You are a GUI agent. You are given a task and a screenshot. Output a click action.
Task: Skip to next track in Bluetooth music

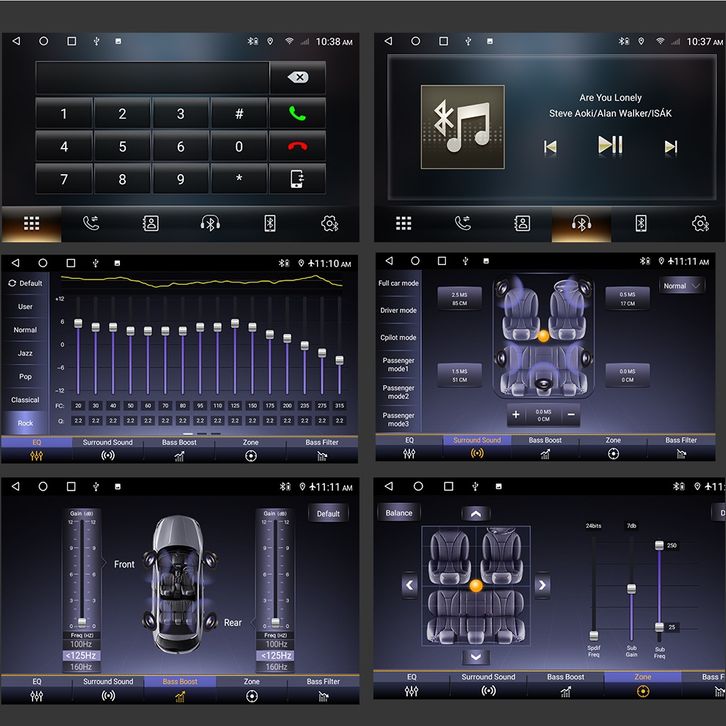point(670,147)
